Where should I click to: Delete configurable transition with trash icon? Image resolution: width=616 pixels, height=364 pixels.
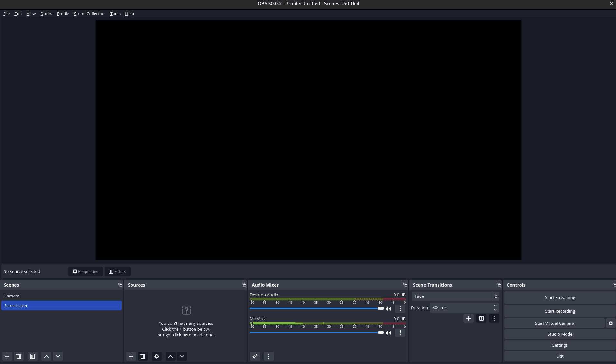pos(481,318)
